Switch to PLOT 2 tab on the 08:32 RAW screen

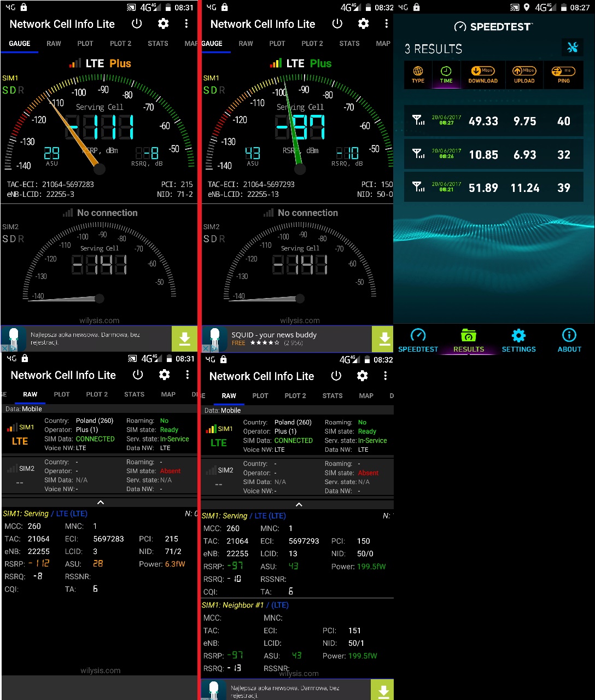pyautogui.click(x=295, y=395)
